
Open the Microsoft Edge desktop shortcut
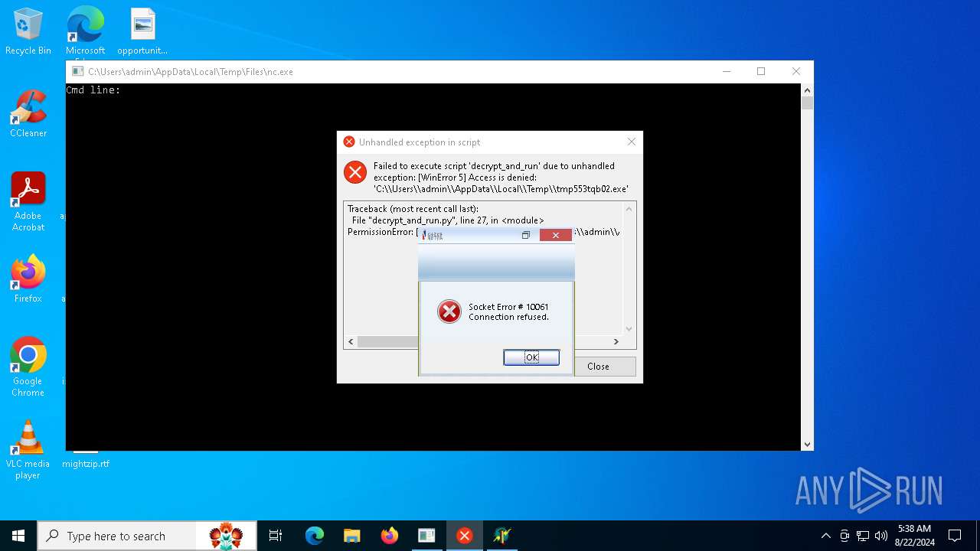85,31
